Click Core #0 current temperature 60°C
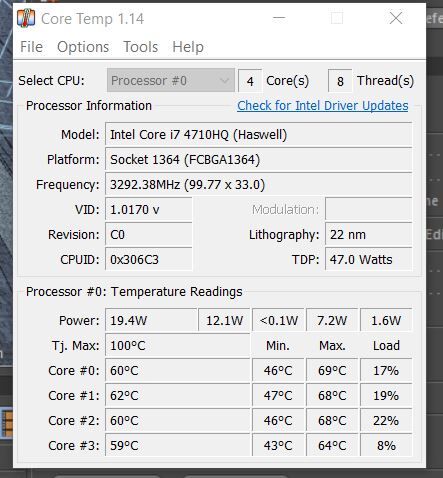Screen dimensions: 443x478 tap(177, 370)
